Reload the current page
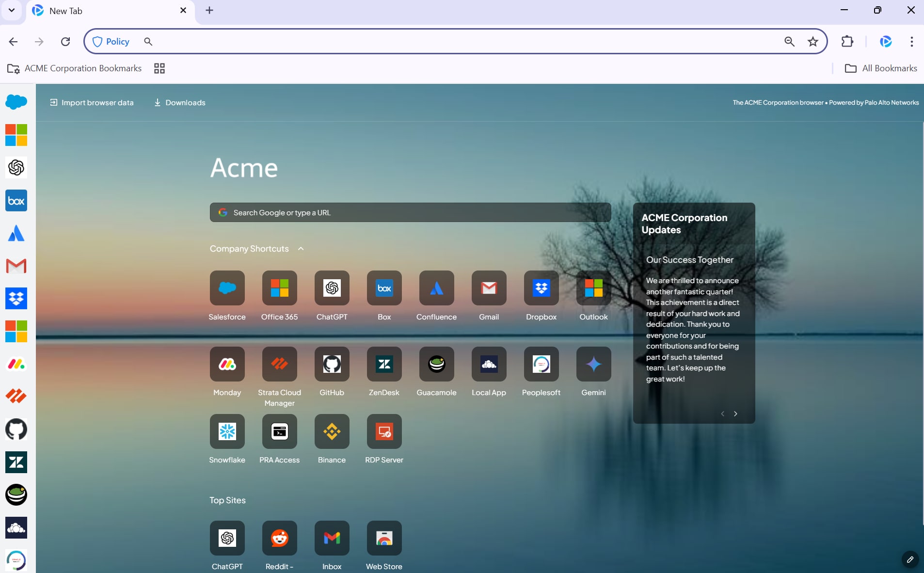The image size is (924, 573). click(65, 42)
